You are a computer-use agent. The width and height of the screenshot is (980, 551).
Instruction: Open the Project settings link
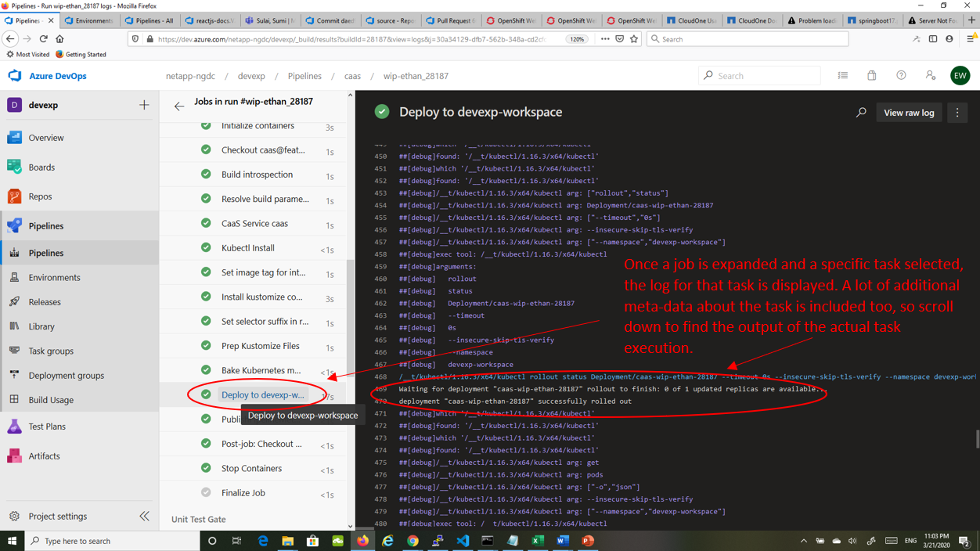(57, 517)
